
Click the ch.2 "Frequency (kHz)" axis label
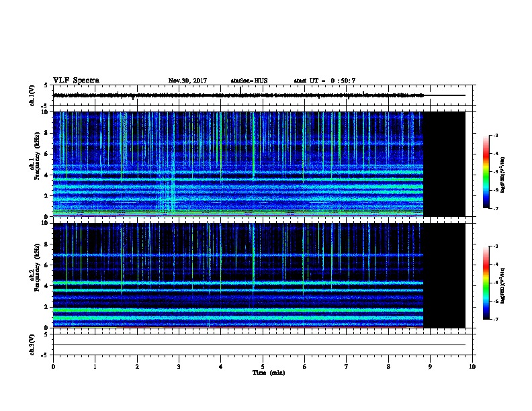(x=37, y=267)
